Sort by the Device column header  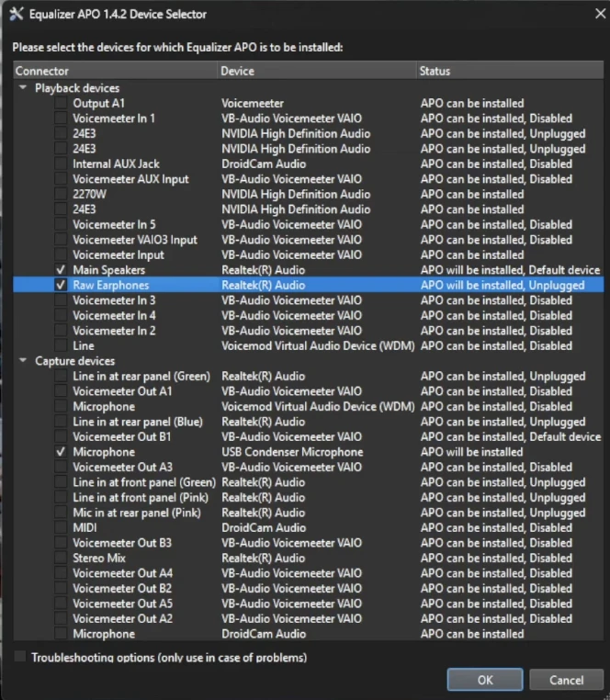(x=317, y=71)
